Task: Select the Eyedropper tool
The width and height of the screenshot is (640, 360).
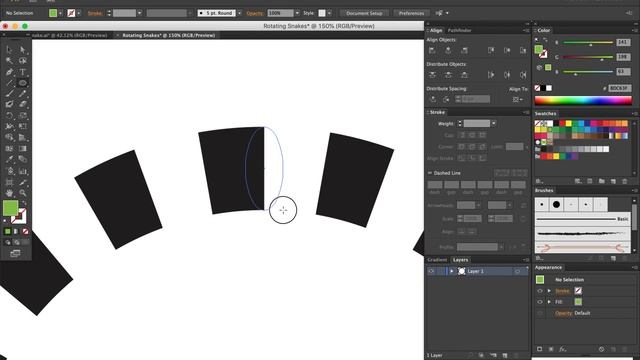Action: click(x=9, y=160)
